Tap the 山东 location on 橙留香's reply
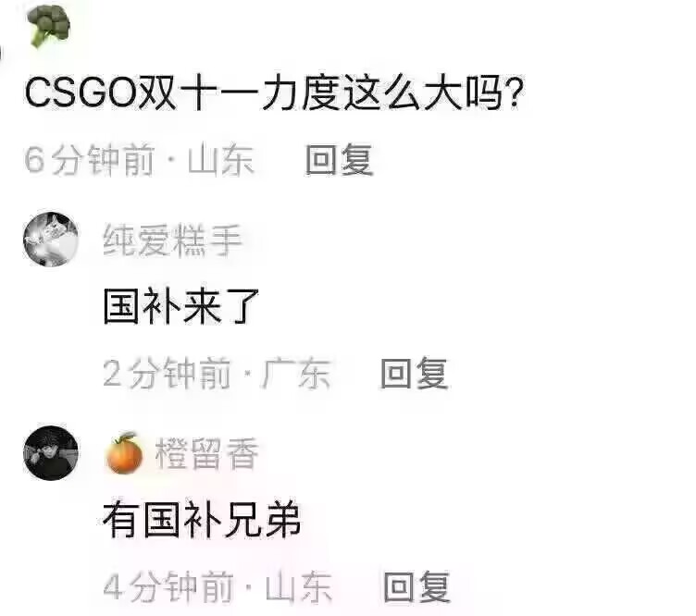The width and height of the screenshot is (696, 616). 299,586
